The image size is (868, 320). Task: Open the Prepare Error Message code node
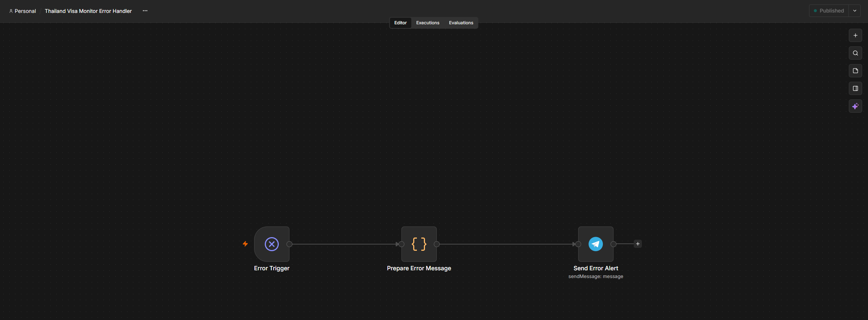pyautogui.click(x=419, y=244)
